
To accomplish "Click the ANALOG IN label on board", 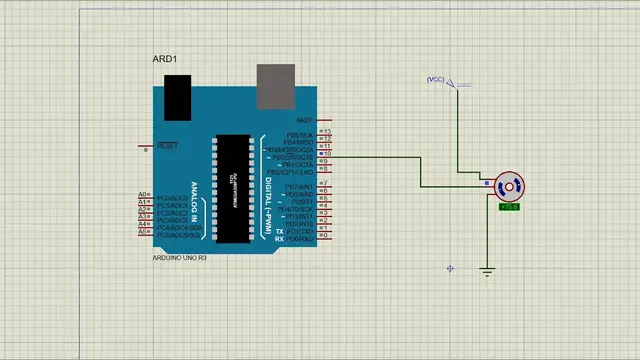I will [194, 202].
